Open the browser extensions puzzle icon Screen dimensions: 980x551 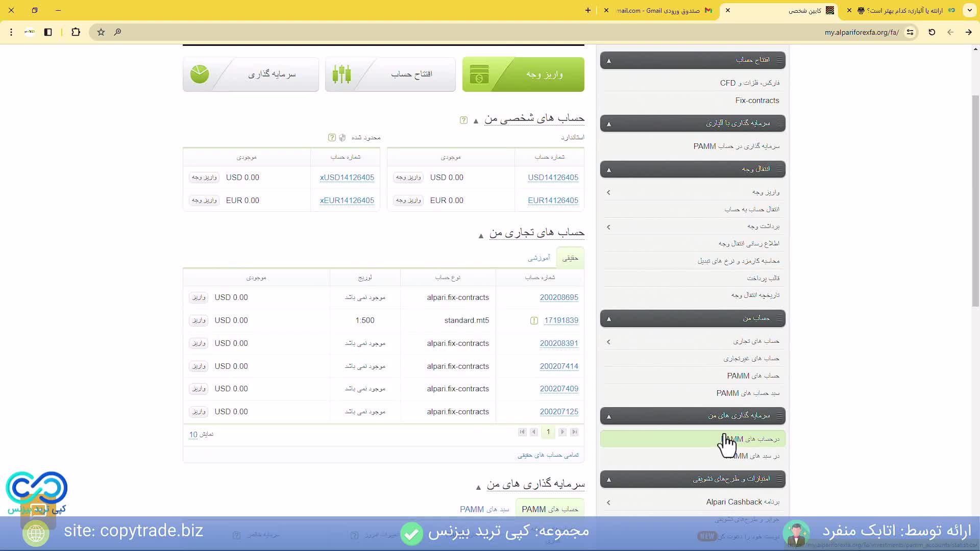pyautogui.click(x=76, y=32)
